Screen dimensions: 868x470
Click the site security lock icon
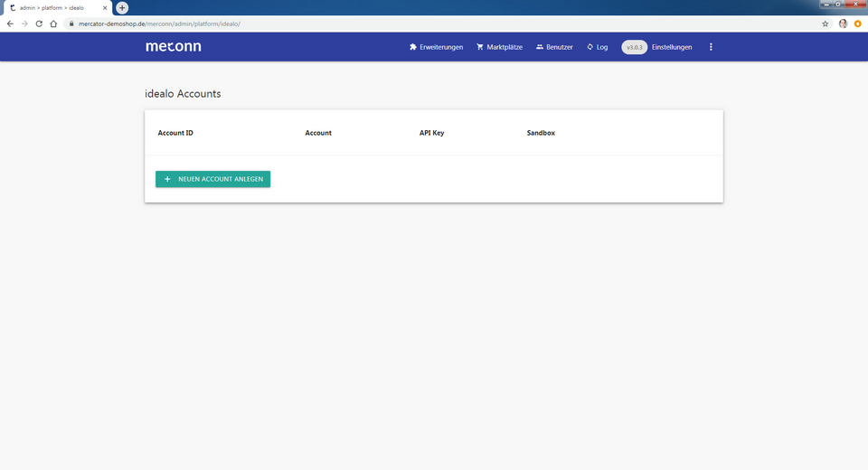(71, 23)
